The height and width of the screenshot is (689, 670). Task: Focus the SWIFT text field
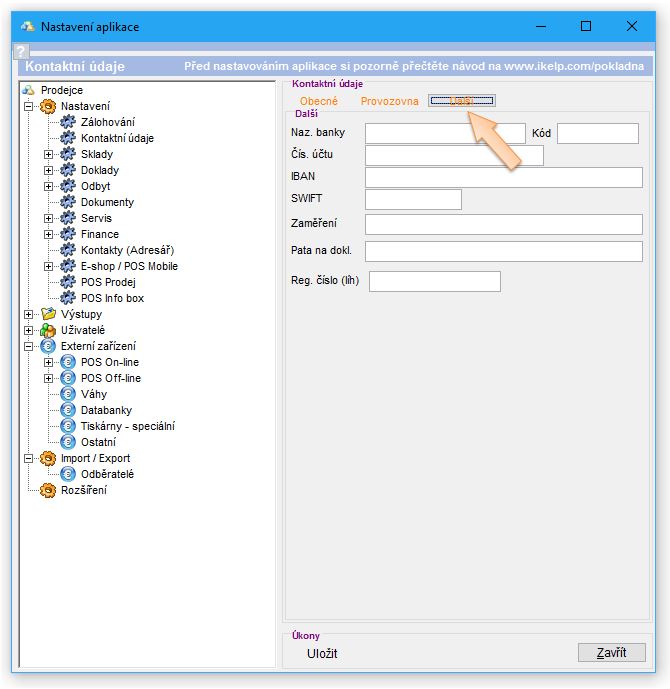pos(413,199)
